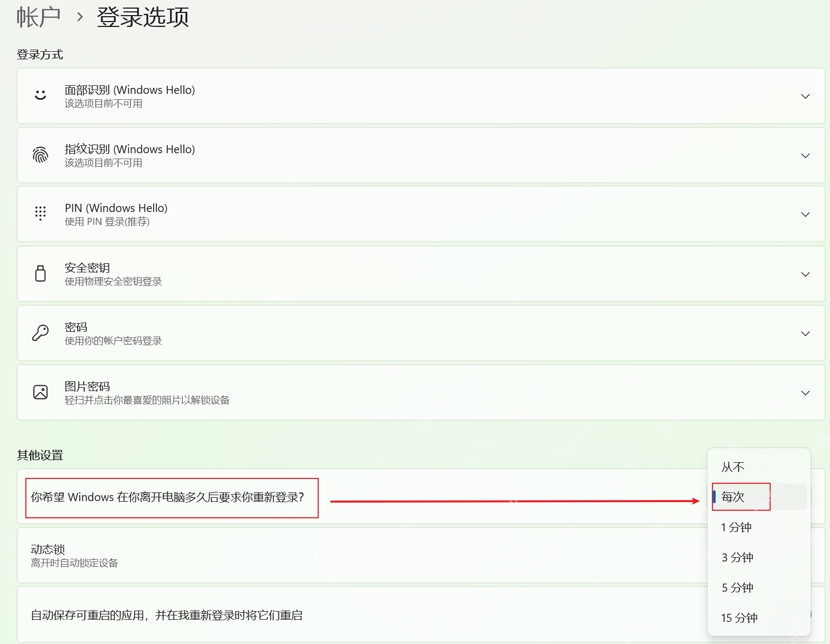Image resolution: width=830 pixels, height=644 pixels.
Task: Choose 15 分钟 from the dropdown
Action: click(x=759, y=618)
